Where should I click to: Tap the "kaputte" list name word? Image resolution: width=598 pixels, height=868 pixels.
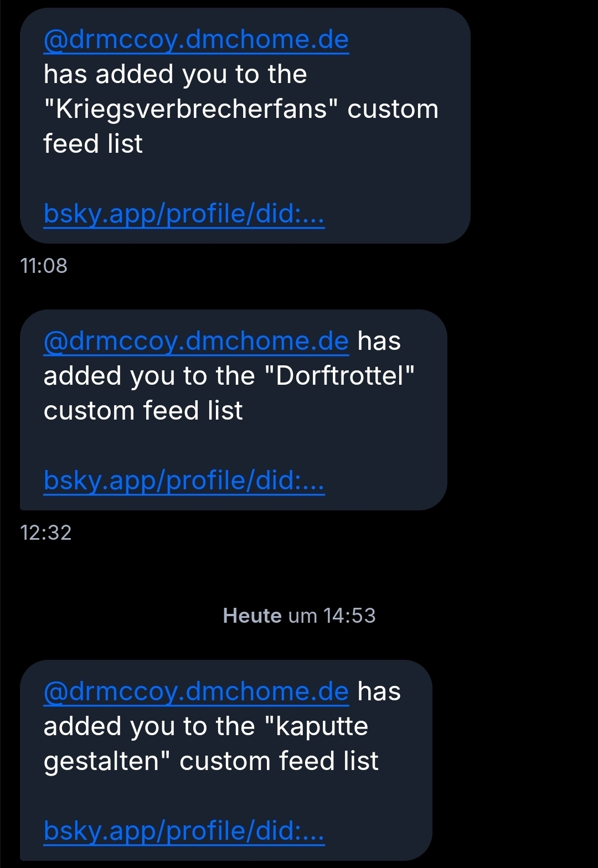coord(321,726)
